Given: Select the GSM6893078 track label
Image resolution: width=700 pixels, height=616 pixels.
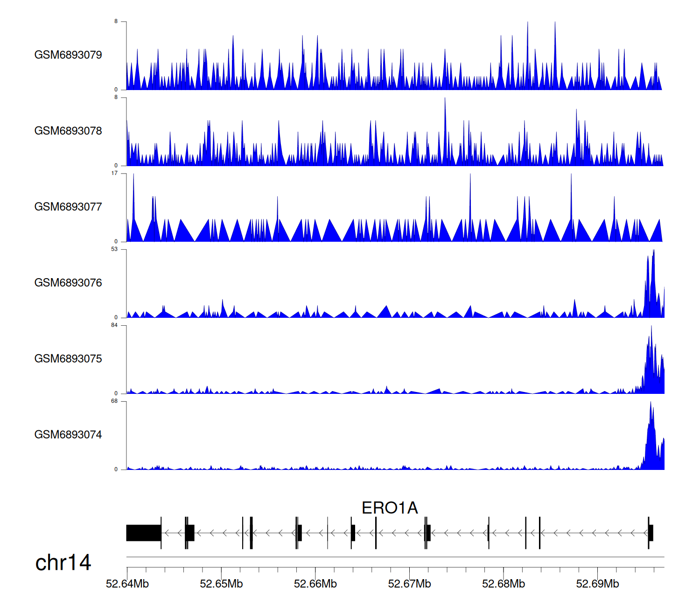Looking at the screenshot, I should (68, 131).
